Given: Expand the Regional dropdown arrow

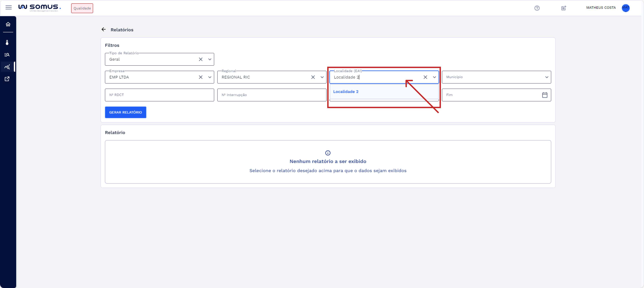Looking at the screenshot, I should (322, 77).
